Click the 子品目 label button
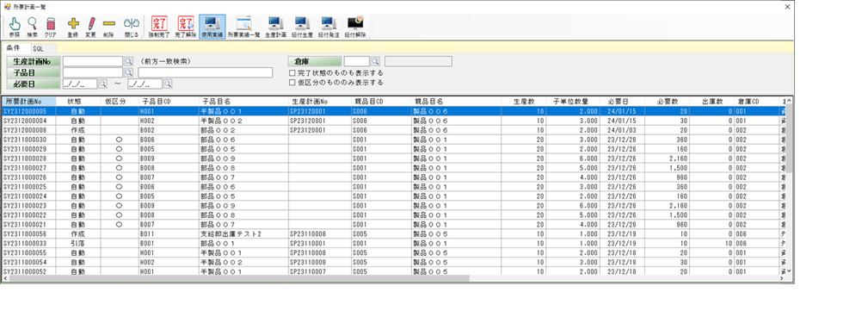The width and height of the screenshot is (868, 317). pos(34,72)
